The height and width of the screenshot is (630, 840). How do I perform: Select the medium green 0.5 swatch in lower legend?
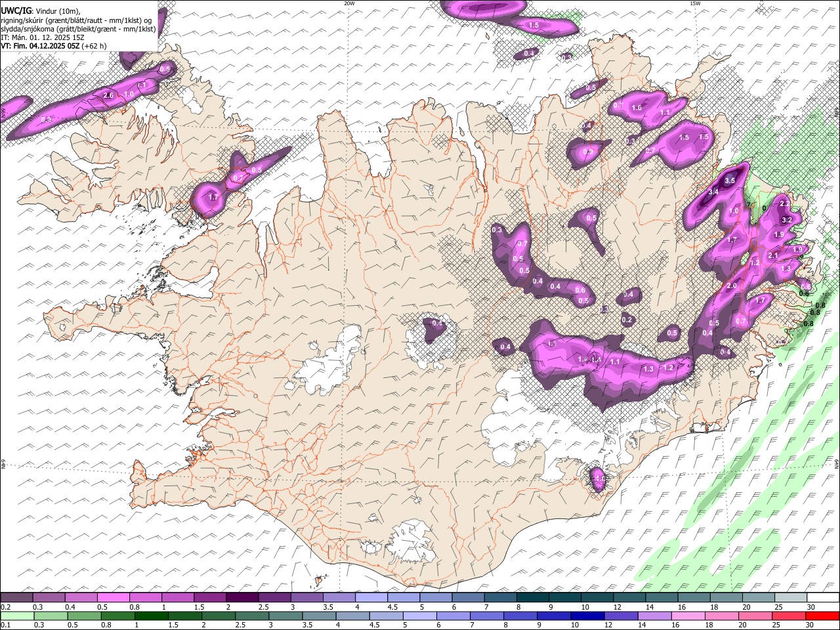click(84, 616)
